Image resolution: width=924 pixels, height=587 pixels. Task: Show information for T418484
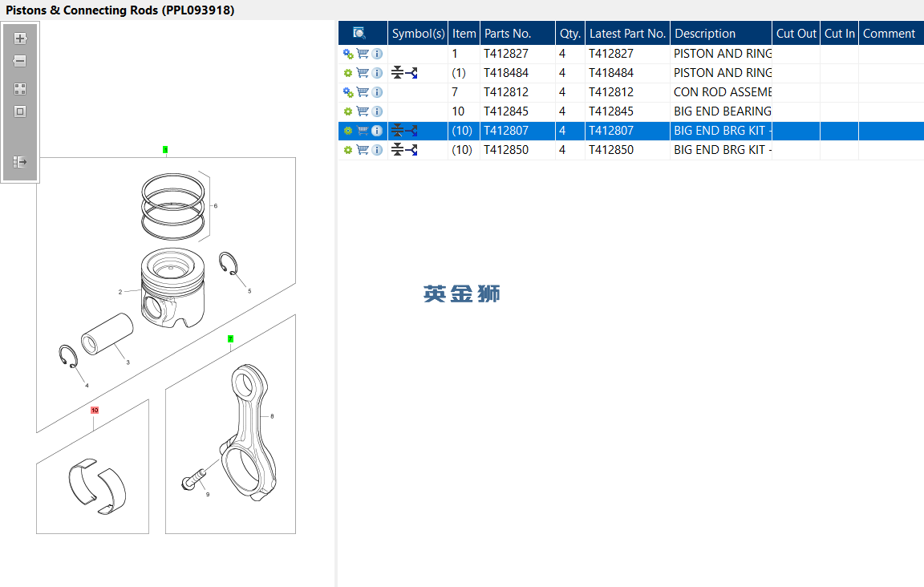click(x=377, y=73)
